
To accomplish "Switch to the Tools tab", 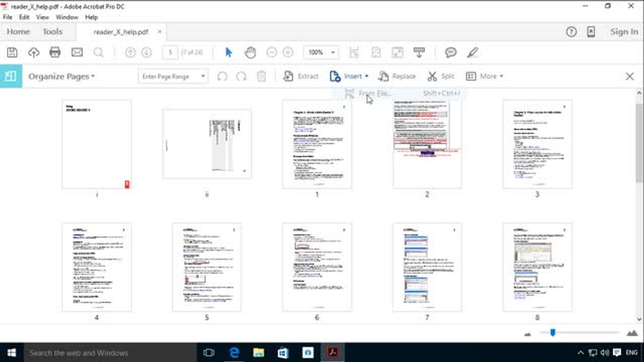I will coord(52,32).
